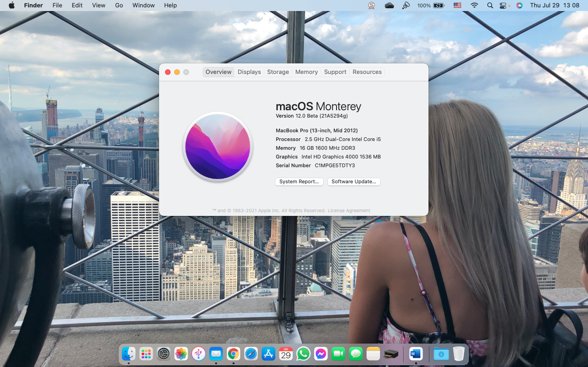Open the Window menu

pyautogui.click(x=143, y=6)
